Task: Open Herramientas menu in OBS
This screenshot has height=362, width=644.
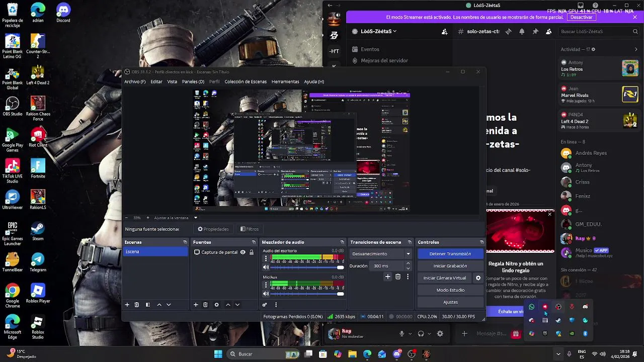Action: (285, 81)
